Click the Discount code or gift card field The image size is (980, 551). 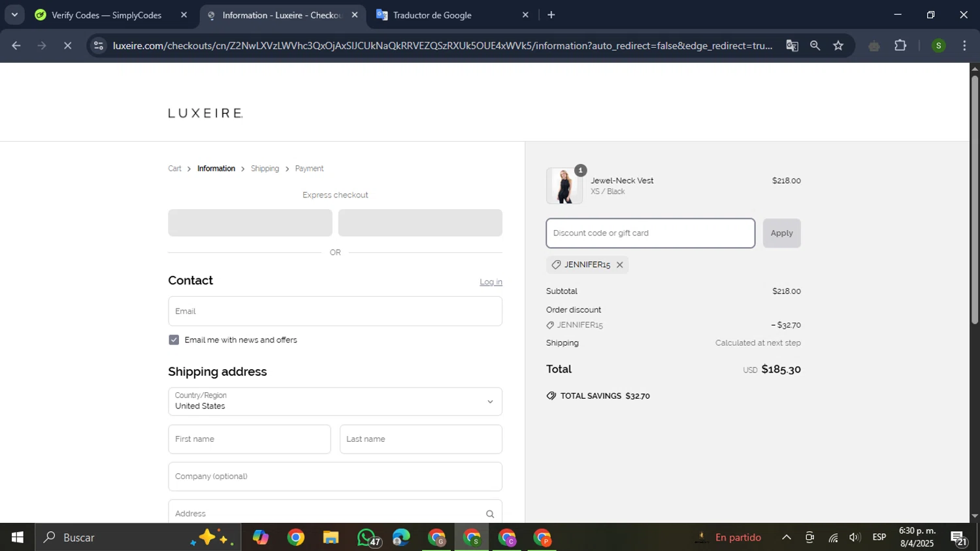click(651, 233)
